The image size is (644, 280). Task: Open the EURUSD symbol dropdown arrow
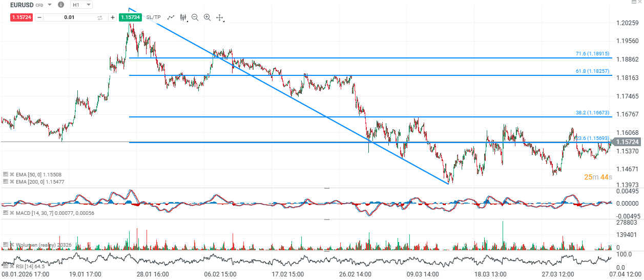[x=50, y=5]
